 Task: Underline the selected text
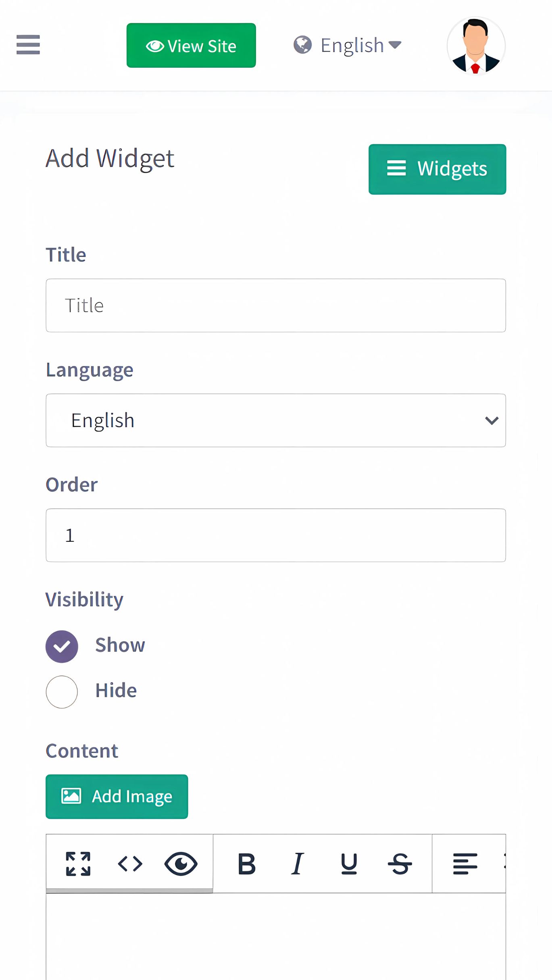pyautogui.click(x=349, y=864)
